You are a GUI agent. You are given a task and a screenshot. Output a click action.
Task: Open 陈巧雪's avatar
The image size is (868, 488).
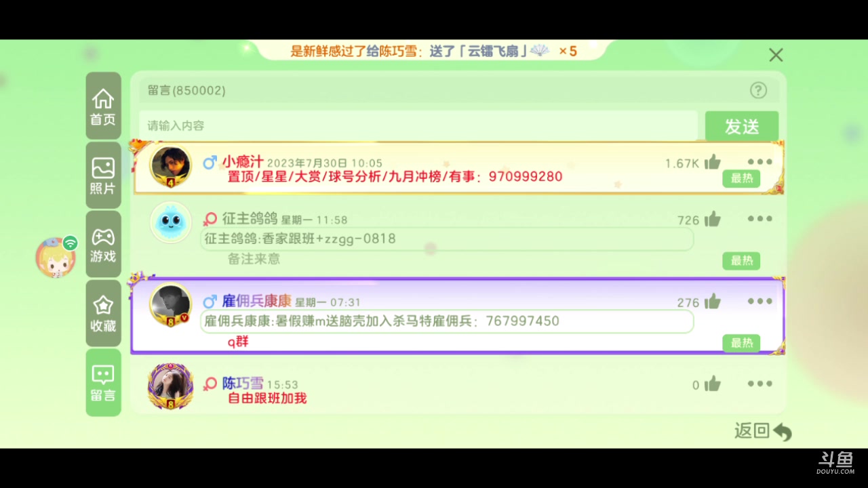tap(171, 387)
